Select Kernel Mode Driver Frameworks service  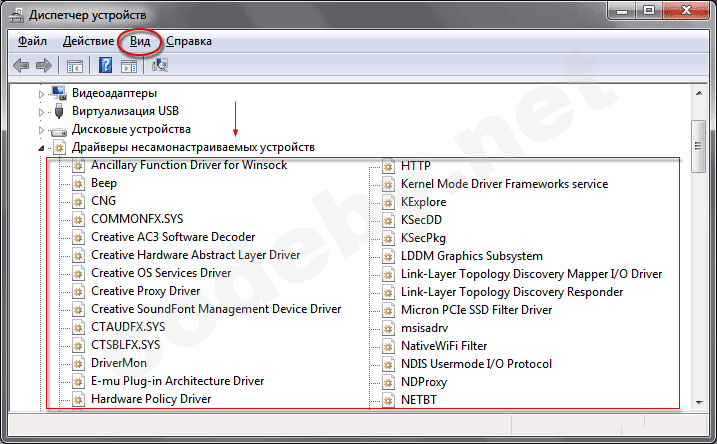tap(504, 184)
